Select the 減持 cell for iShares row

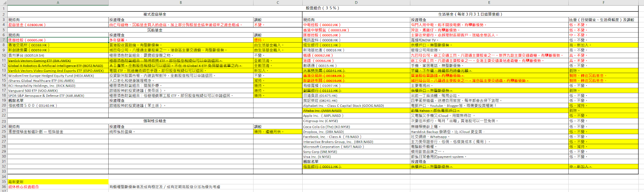pos(278,80)
